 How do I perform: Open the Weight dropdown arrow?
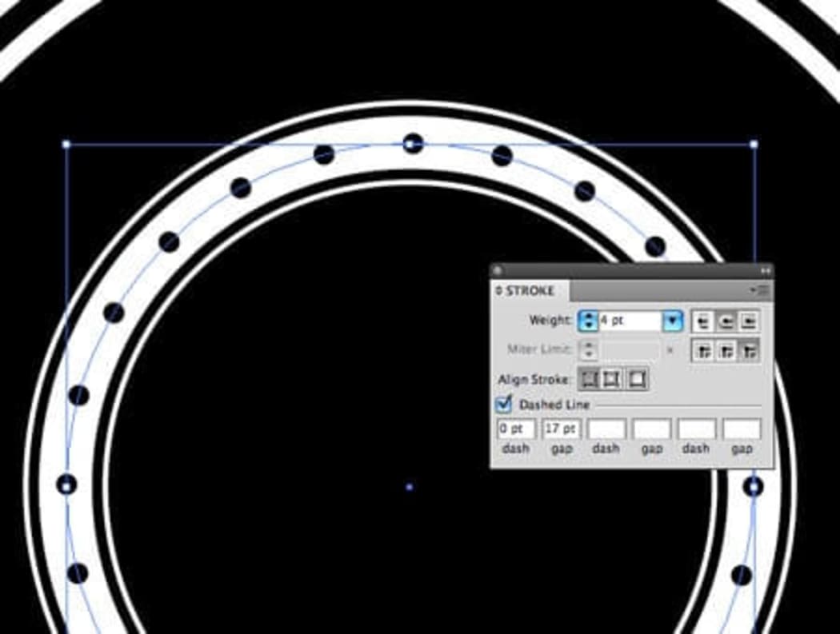pos(672,321)
